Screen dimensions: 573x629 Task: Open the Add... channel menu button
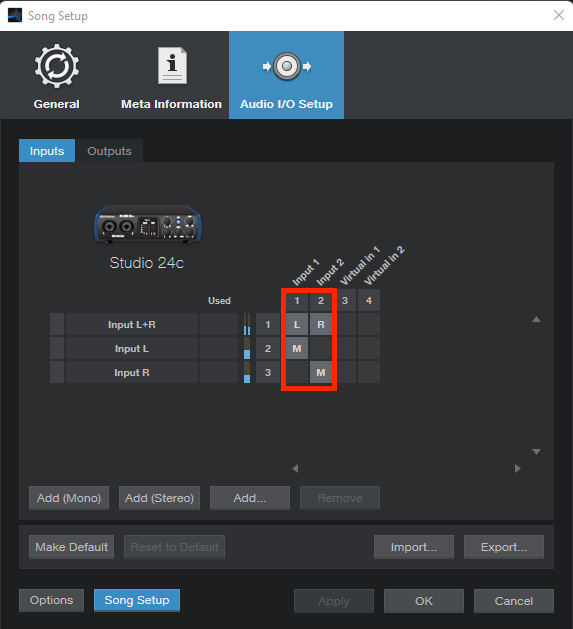pos(250,498)
